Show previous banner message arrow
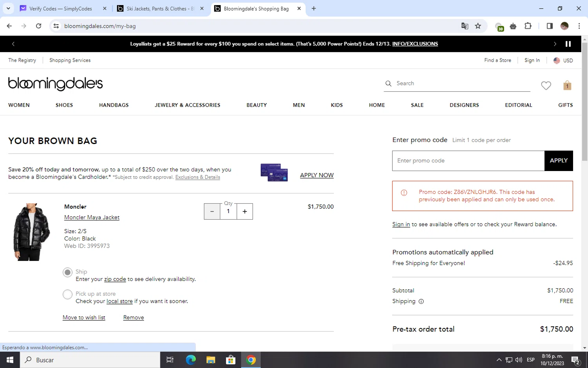Image resolution: width=588 pixels, height=368 pixels. click(x=13, y=44)
